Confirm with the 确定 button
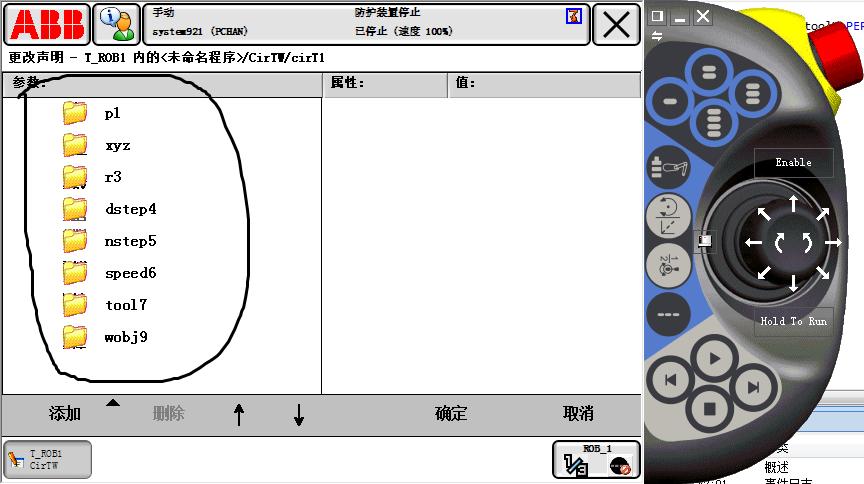Screen dimensions: 864x484 point(451,413)
